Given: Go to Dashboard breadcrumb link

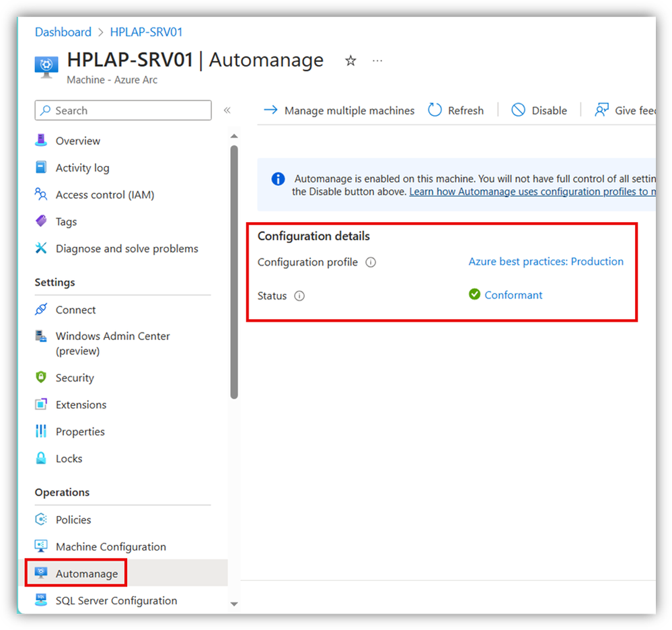Looking at the screenshot, I should point(63,32).
